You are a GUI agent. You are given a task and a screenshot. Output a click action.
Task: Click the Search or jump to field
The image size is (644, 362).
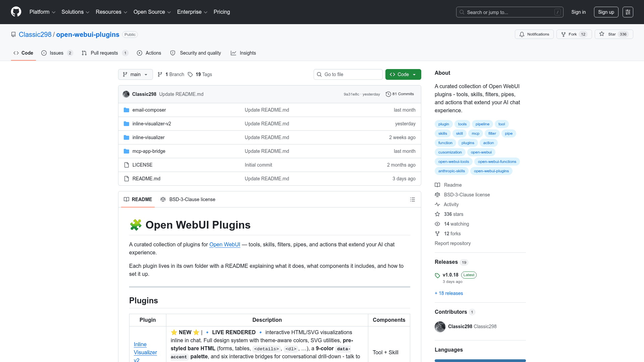click(510, 12)
